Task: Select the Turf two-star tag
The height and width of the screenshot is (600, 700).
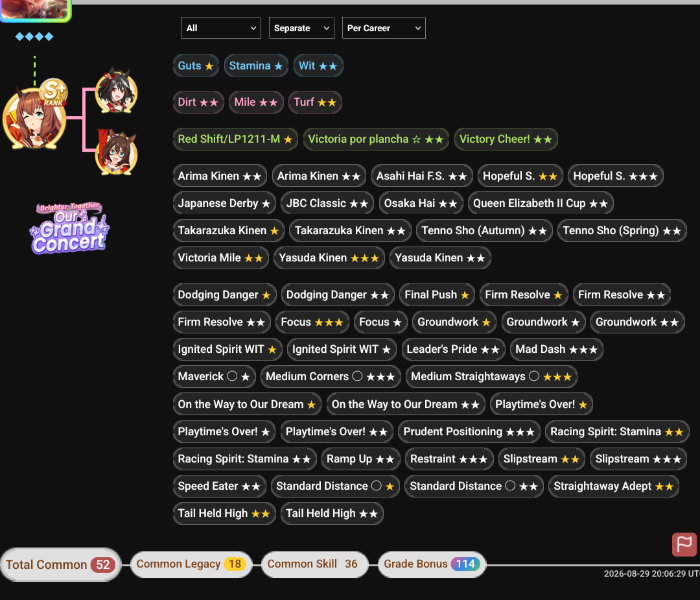Action: click(x=315, y=102)
